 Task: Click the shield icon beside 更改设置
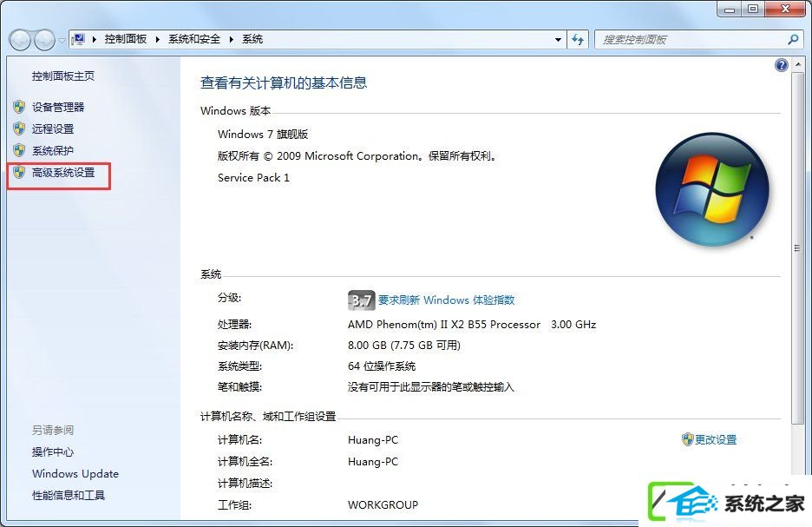click(x=687, y=439)
